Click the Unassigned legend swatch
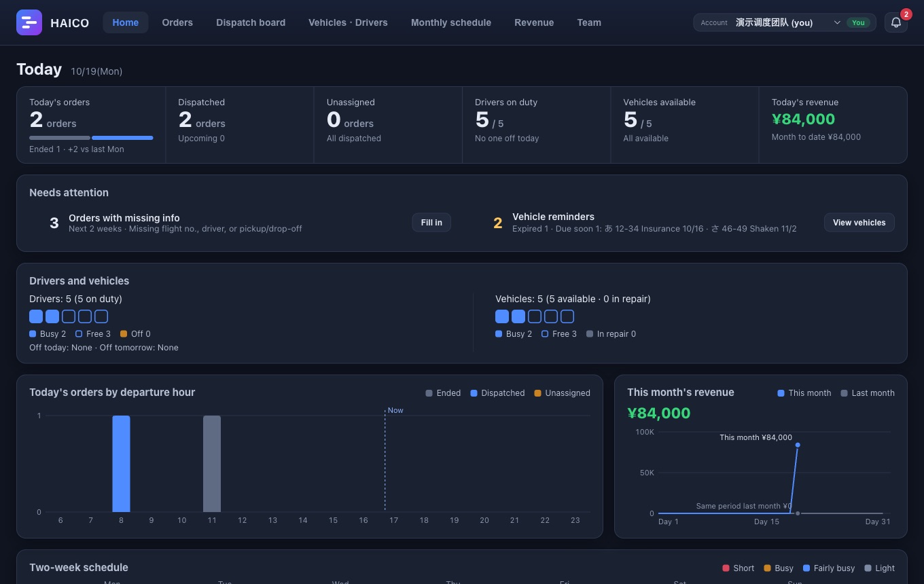924x584 pixels. click(x=538, y=393)
